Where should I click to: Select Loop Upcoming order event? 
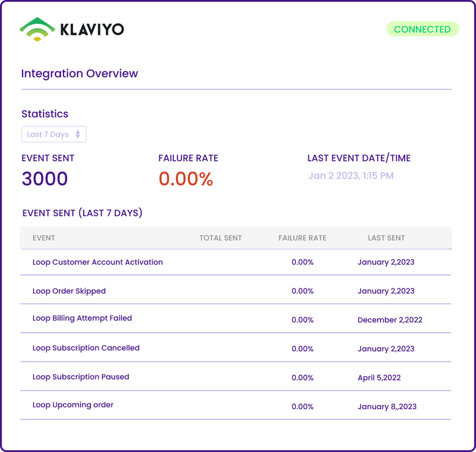[73, 405]
